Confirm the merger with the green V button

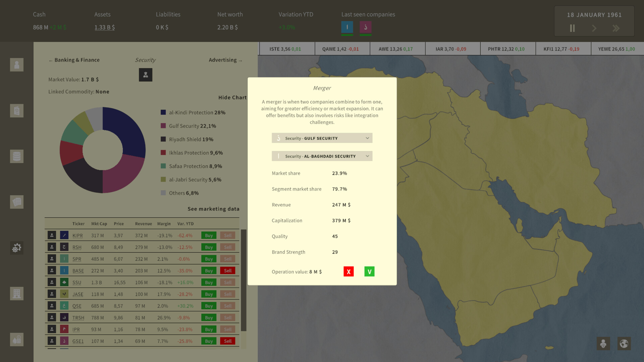[x=369, y=271]
